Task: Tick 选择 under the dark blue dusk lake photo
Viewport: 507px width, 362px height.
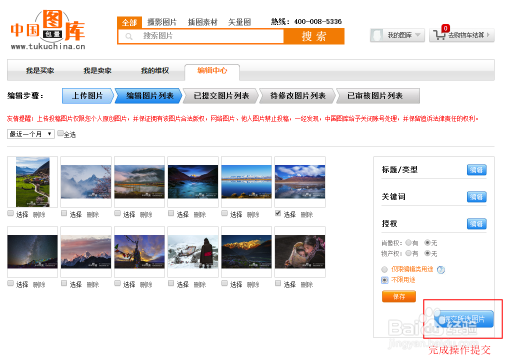Action: click(171, 213)
